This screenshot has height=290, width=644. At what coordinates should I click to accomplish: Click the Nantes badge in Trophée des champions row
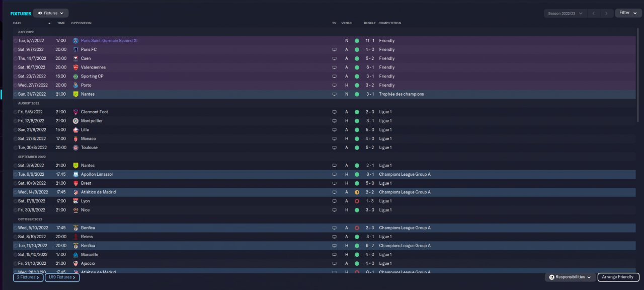(x=75, y=94)
